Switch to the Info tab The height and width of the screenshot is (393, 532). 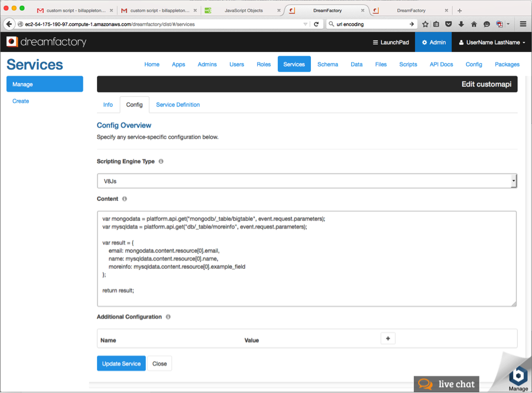click(108, 105)
